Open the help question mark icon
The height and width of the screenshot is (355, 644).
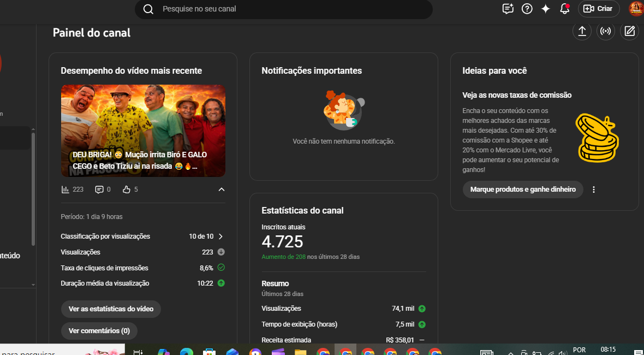pos(527,9)
